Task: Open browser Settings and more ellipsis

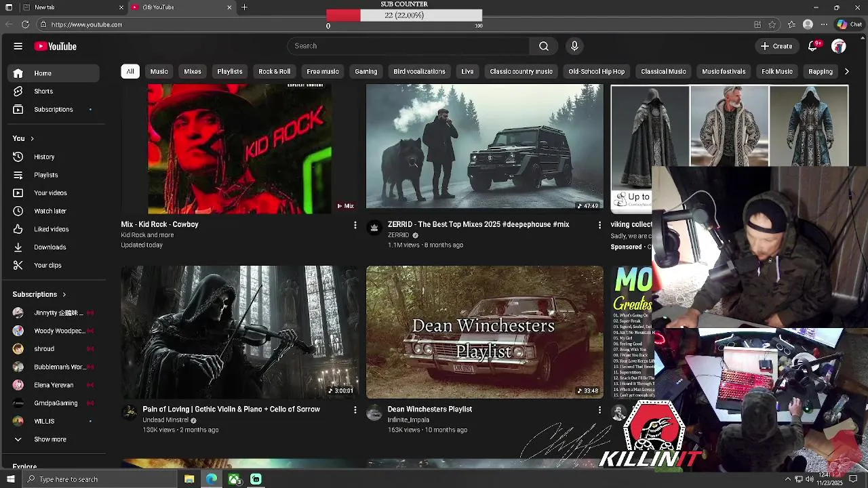Action: click(x=824, y=24)
